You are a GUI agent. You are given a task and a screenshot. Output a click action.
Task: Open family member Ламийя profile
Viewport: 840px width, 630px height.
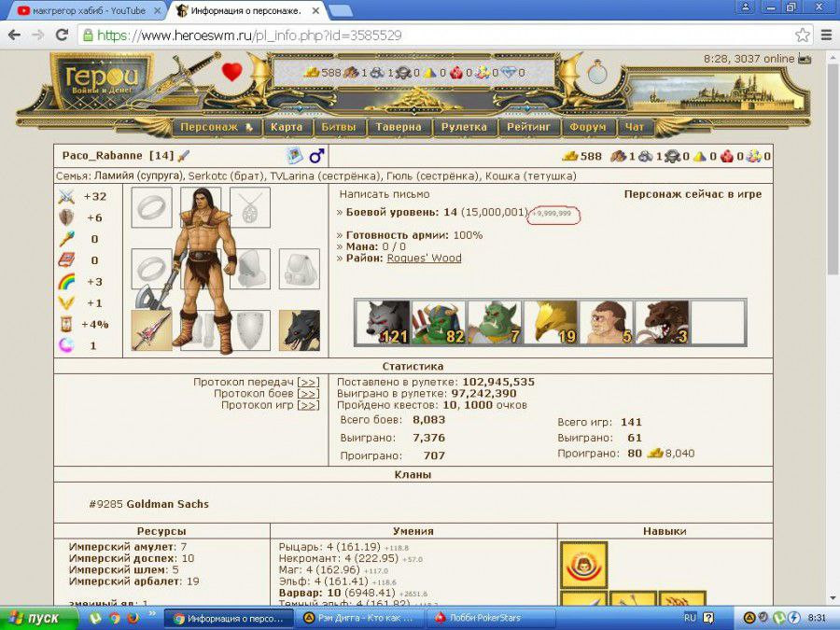click(115, 176)
